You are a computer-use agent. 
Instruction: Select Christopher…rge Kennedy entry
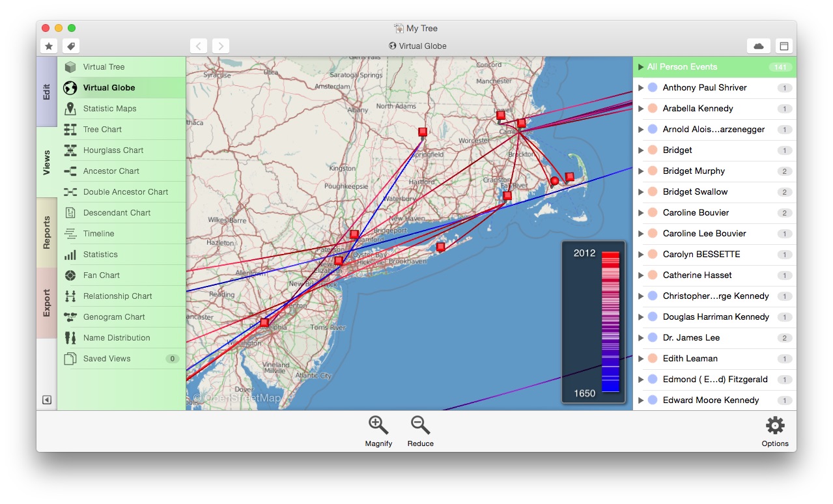[x=714, y=296]
